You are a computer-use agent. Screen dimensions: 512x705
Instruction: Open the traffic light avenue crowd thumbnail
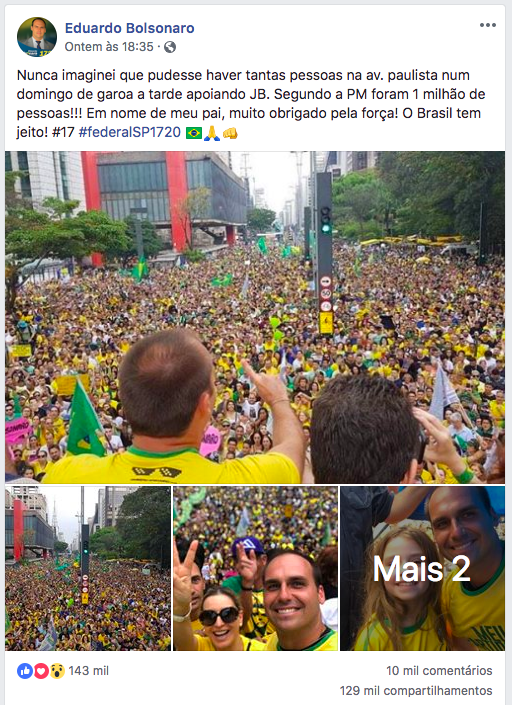(x=88, y=568)
